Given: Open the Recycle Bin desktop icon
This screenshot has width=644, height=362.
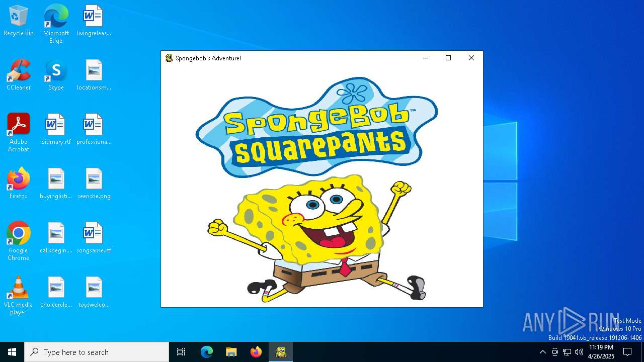Looking at the screenshot, I should tap(19, 21).
